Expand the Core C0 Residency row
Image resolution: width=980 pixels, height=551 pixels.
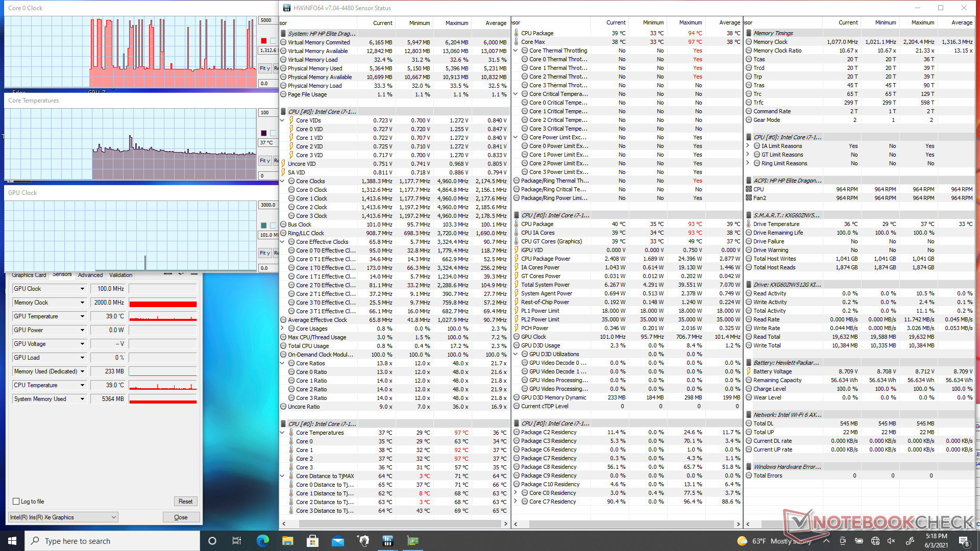516,493
